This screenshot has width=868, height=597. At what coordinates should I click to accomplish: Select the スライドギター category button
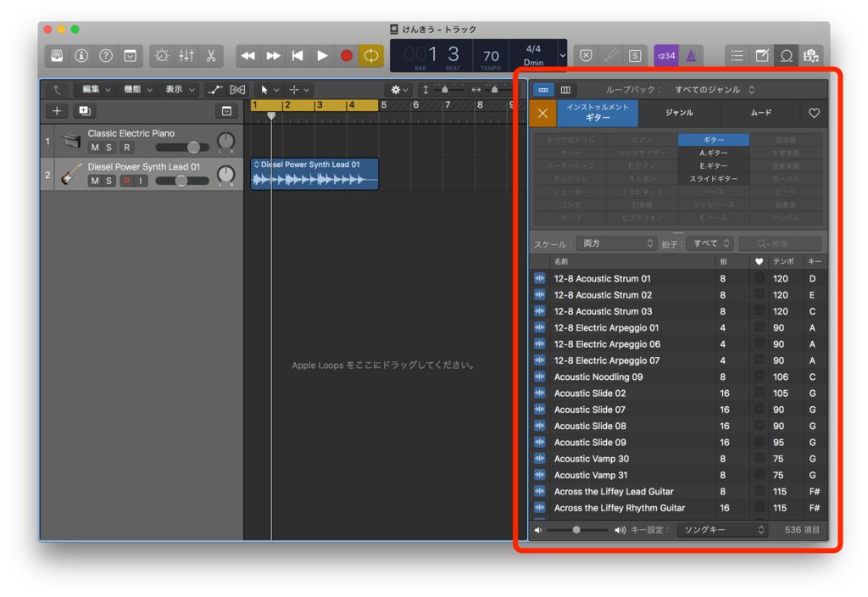click(x=714, y=179)
